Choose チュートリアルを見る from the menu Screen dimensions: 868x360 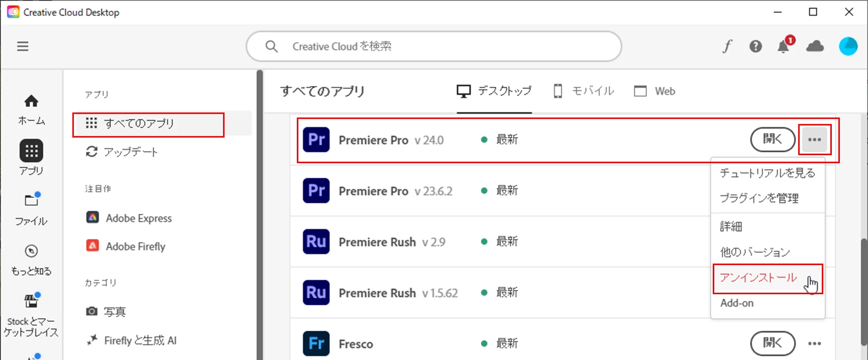(768, 173)
